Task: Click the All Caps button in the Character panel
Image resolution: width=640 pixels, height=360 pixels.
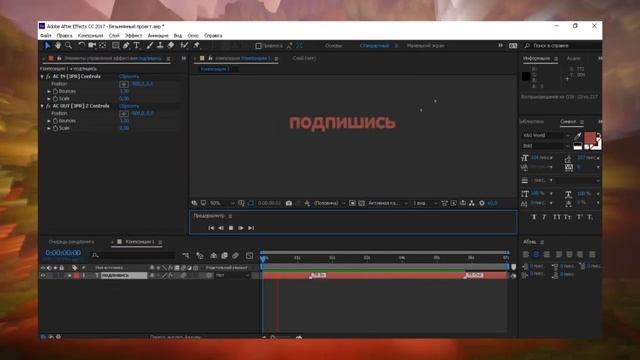Action: (556, 217)
